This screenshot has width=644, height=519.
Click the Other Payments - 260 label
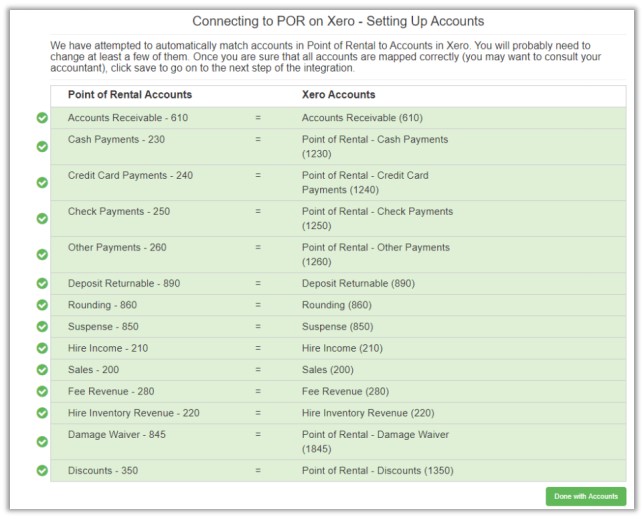117,248
